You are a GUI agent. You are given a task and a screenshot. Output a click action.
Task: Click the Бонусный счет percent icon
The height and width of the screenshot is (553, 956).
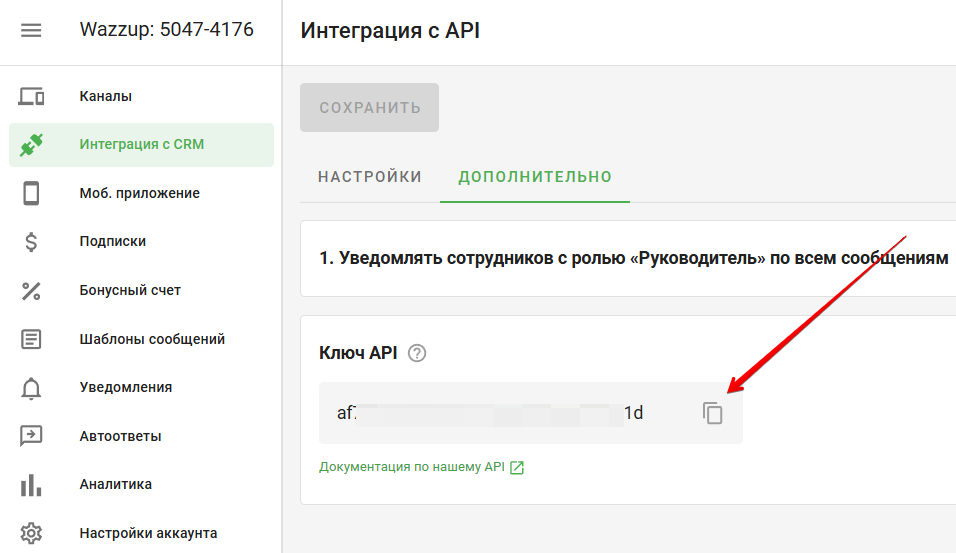[x=31, y=291]
